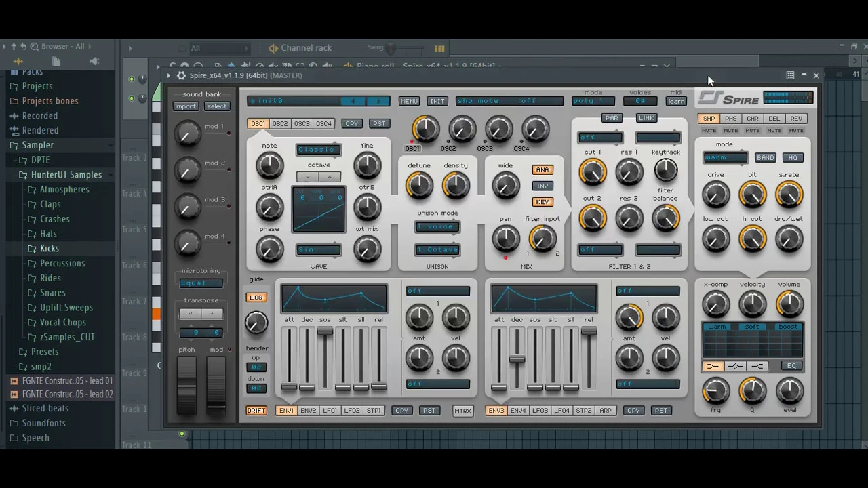Open the poly 1 mode dropdown
The height and width of the screenshot is (488, 868).
593,101
